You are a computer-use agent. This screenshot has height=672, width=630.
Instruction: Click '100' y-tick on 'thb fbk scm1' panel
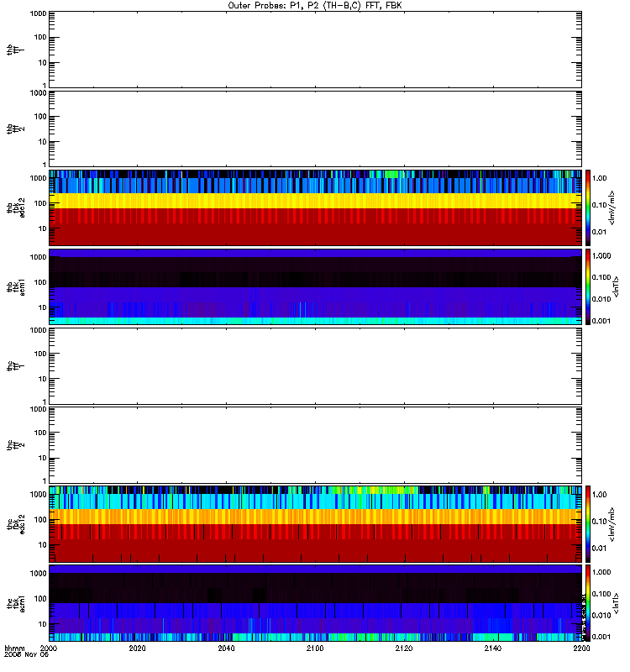pyautogui.click(x=40, y=282)
